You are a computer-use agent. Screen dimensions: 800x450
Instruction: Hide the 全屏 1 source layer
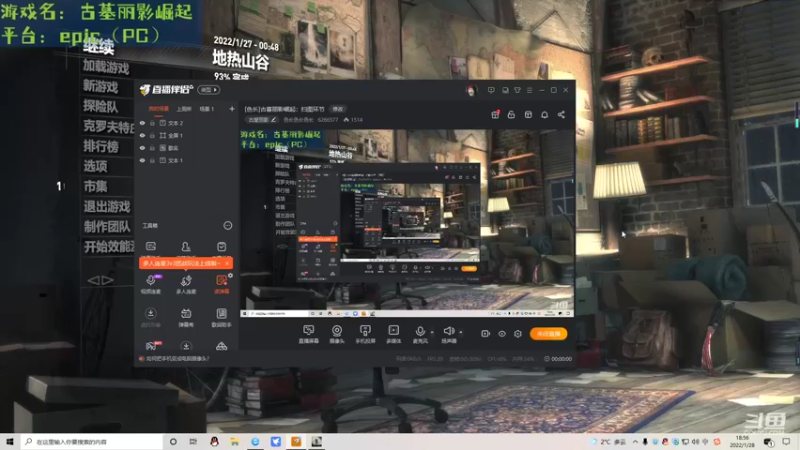point(142,136)
